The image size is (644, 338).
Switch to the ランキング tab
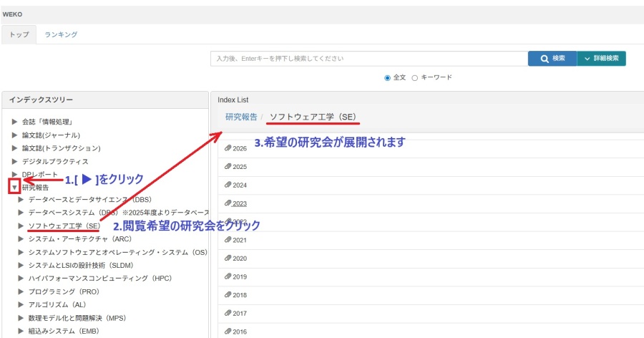tap(61, 34)
